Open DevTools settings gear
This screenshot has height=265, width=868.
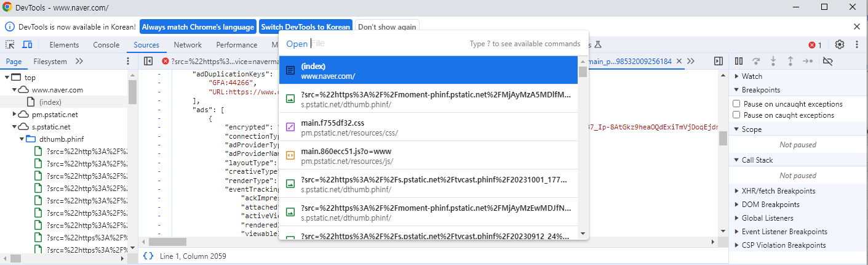[839, 45]
